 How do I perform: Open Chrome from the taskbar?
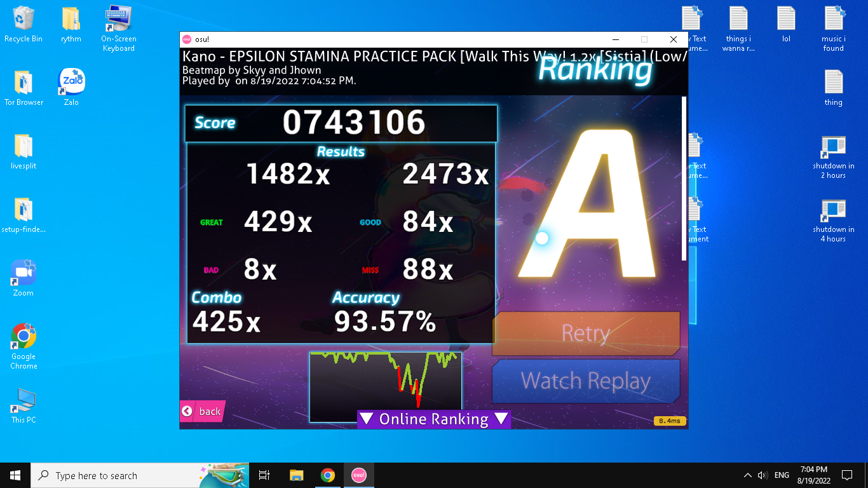(x=327, y=475)
